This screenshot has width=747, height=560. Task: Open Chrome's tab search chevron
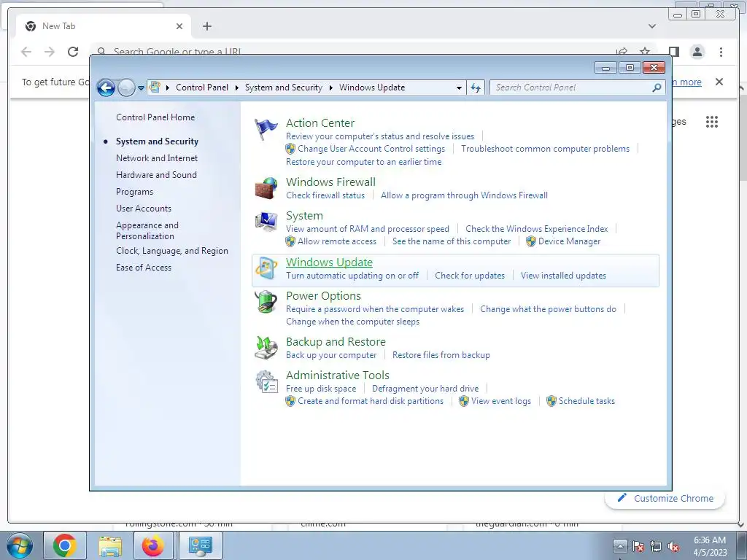click(652, 26)
